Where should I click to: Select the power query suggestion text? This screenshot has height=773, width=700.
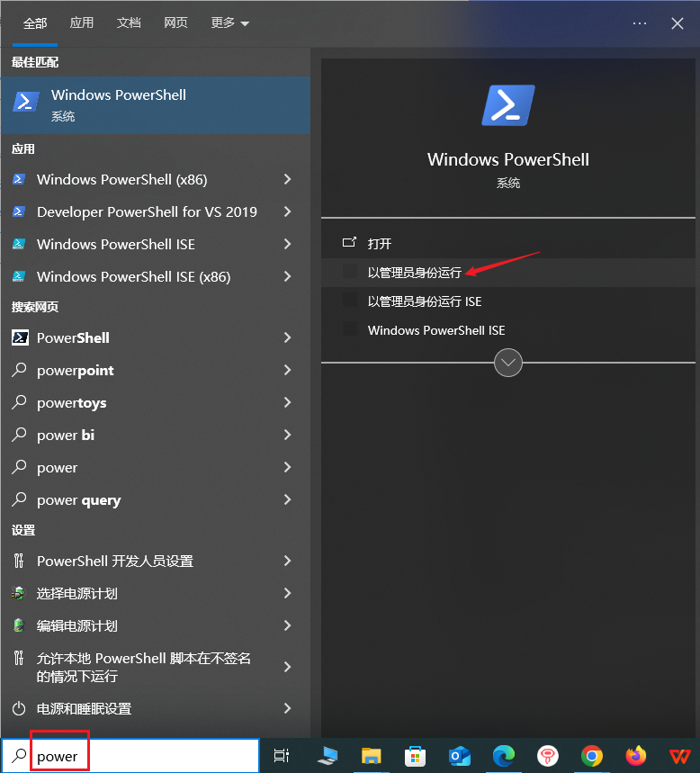coord(79,500)
